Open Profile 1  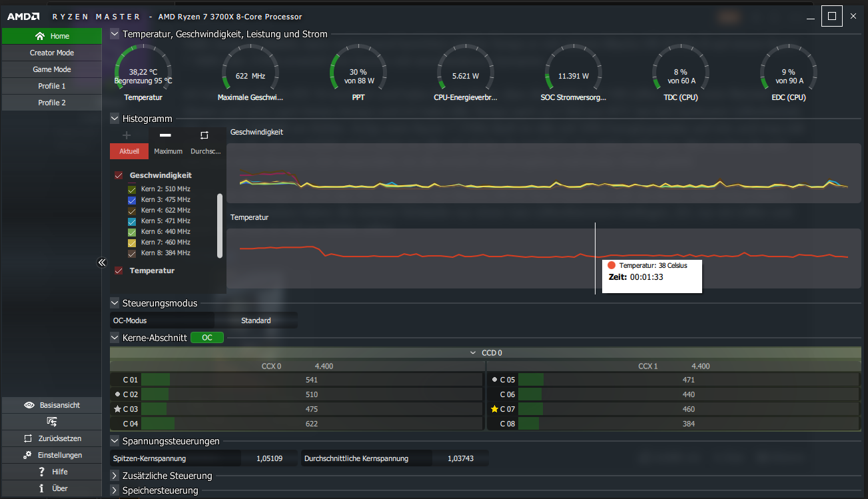point(52,86)
